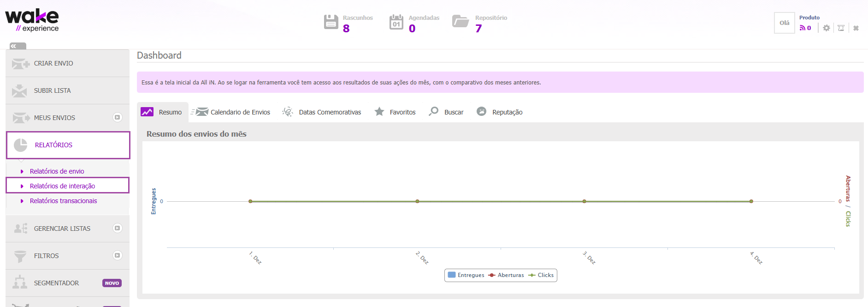Screen dimensions: 868x307
Task: Toggle the Aberturas series in chart legend
Action: pos(506,275)
